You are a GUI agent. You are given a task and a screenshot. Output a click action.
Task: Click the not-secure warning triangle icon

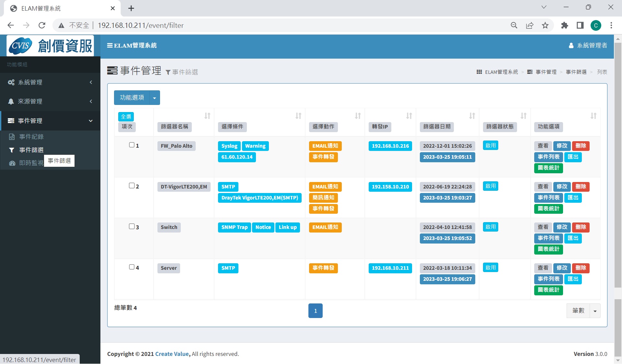(x=61, y=25)
